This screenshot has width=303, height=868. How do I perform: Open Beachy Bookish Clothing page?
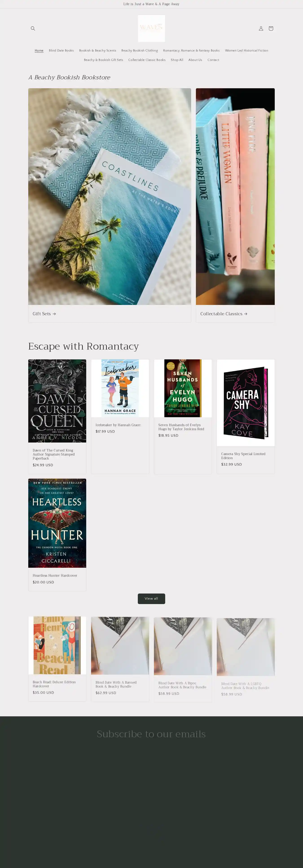pos(139,51)
